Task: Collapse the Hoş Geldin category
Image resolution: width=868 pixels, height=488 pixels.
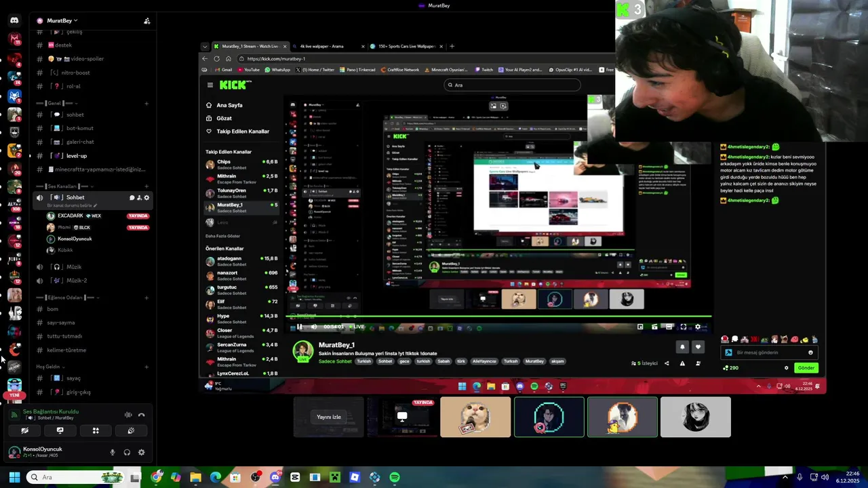Action: click(x=51, y=367)
